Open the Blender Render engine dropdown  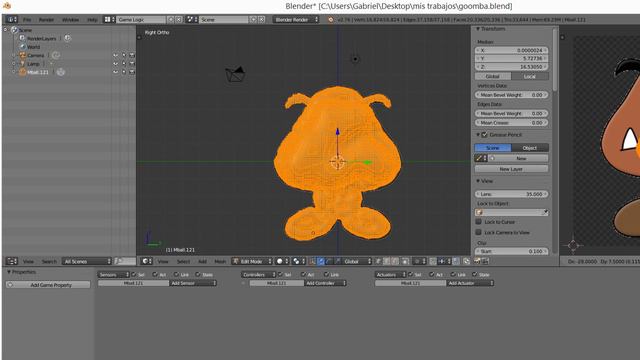[x=296, y=19]
